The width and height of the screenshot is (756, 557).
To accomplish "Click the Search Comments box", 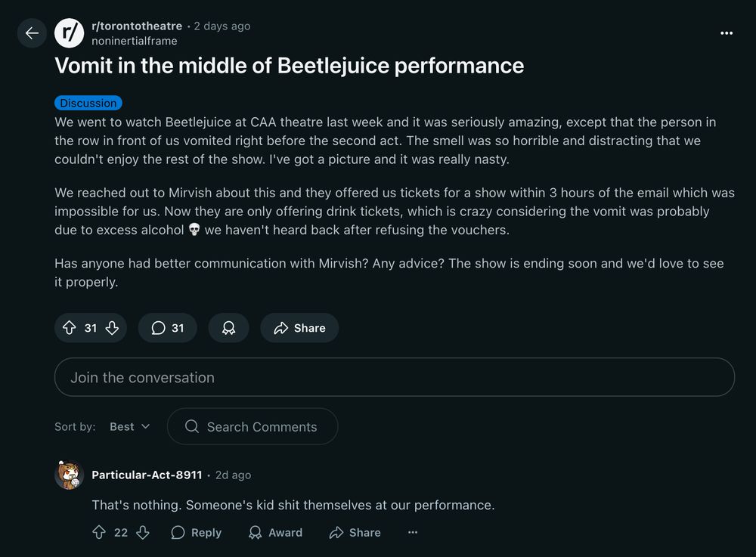I will (x=253, y=427).
